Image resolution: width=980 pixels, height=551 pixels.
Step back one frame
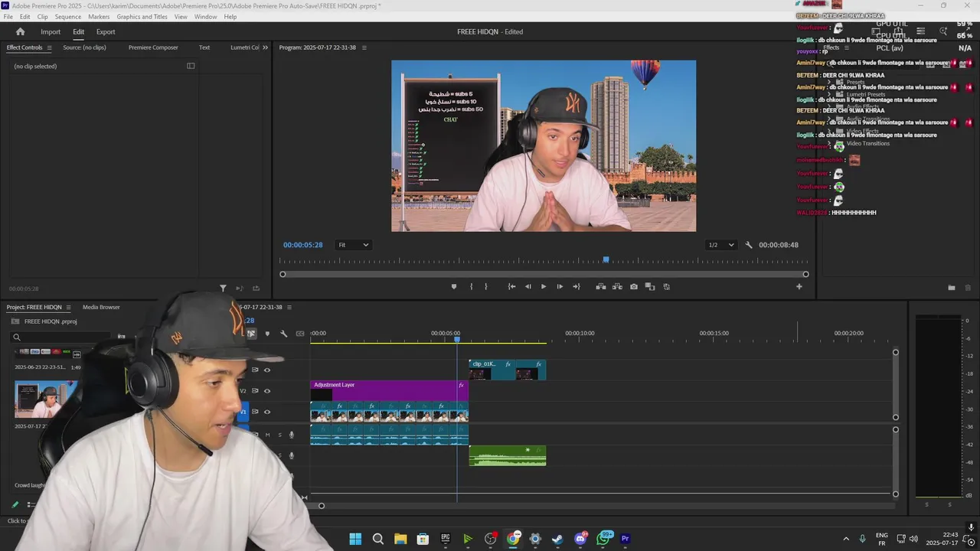[x=528, y=286]
